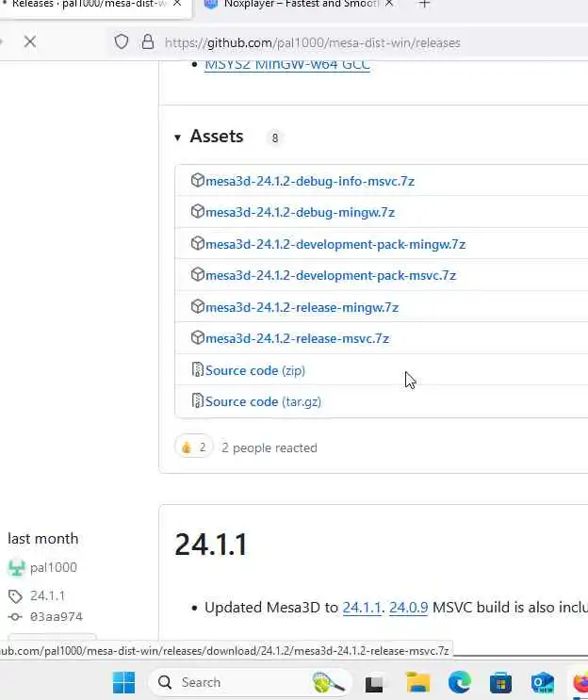Click file icon beside Source code (tar.gz)

click(197, 401)
